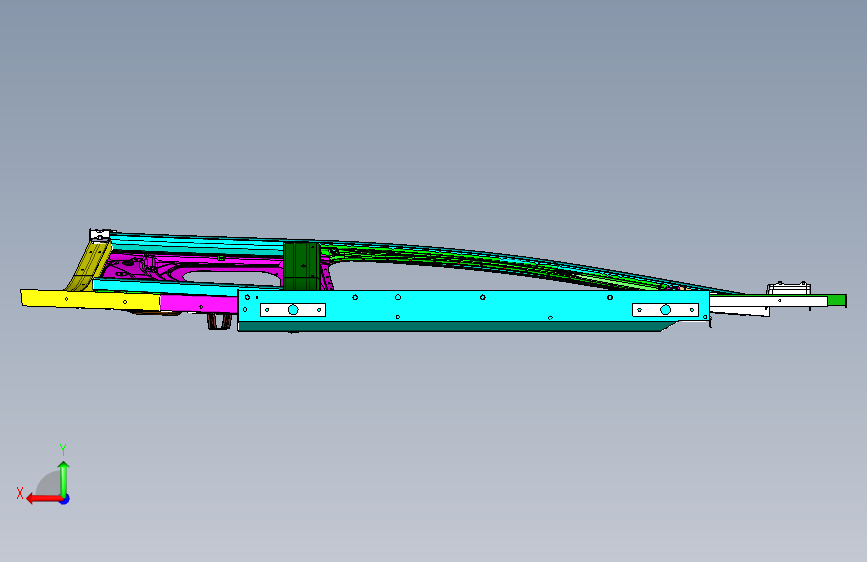The image size is (867, 562).
Task: Click the red X axis arrow of the triad
Action: pyautogui.click(x=43, y=499)
